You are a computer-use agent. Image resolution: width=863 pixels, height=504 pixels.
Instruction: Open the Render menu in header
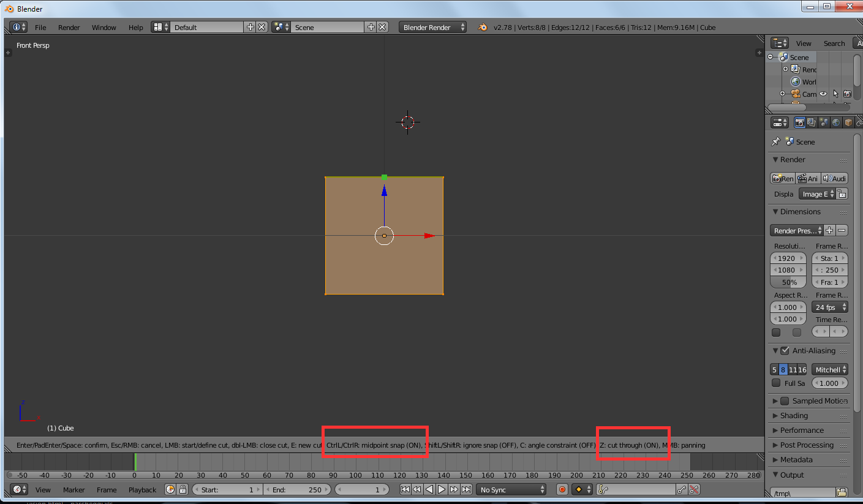(x=69, y=28)
